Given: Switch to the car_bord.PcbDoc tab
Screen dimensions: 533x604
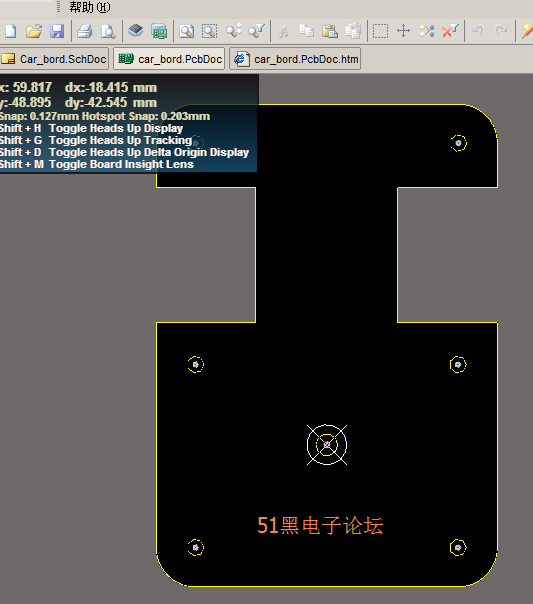Looking at the screenshot, I should point(169,59).
